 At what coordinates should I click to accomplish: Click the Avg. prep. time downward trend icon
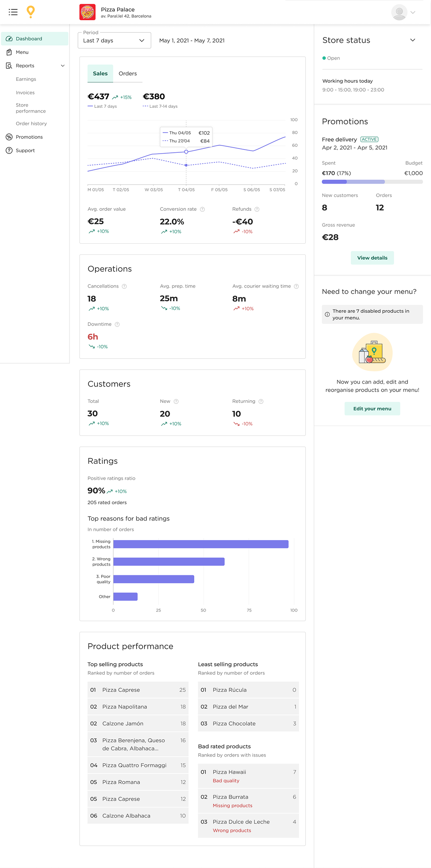(x=164, y=308)
